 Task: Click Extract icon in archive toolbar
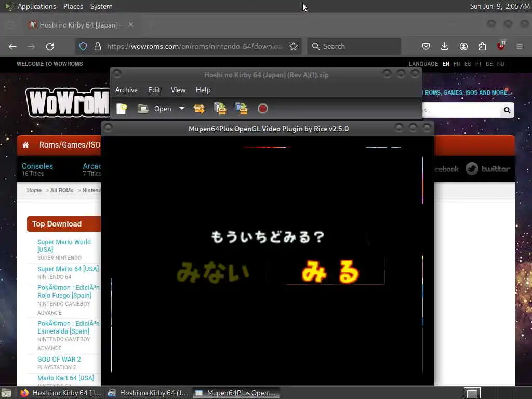tap(199, 109)
